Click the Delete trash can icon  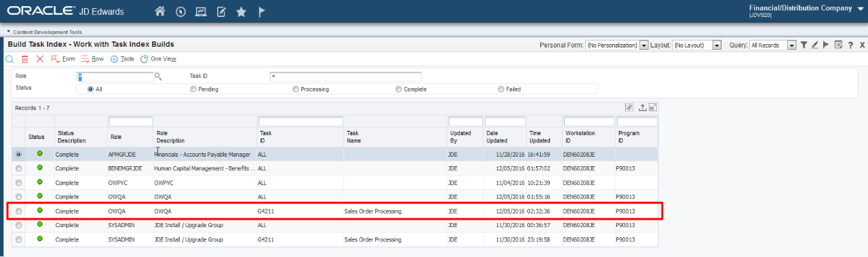tap(24, 59)
